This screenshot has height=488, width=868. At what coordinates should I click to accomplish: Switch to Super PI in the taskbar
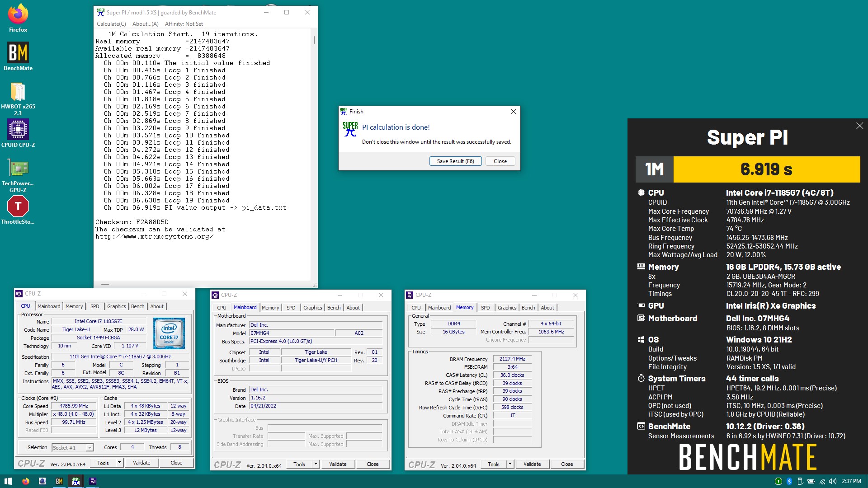[x=76, y=481]
